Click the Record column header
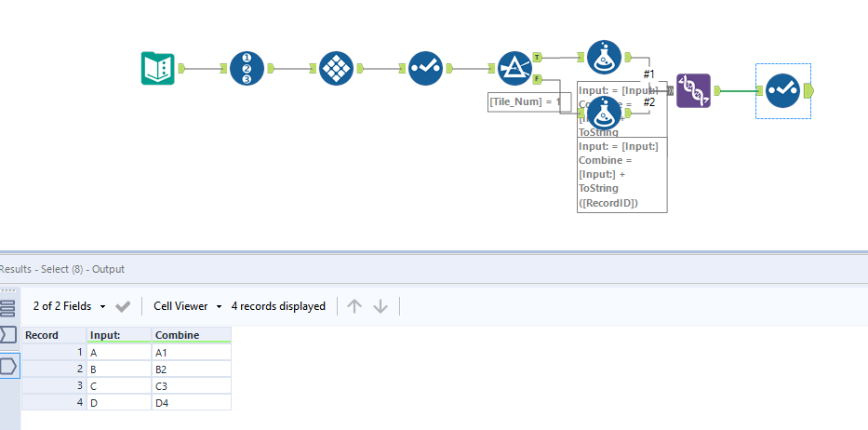The width and height of the screenshot is (868, 430). [x=54, y=335]
